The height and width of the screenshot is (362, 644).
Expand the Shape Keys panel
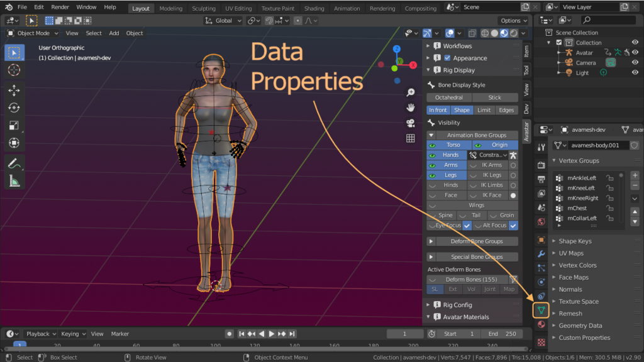pyautogui.click(x=575, y=241)
